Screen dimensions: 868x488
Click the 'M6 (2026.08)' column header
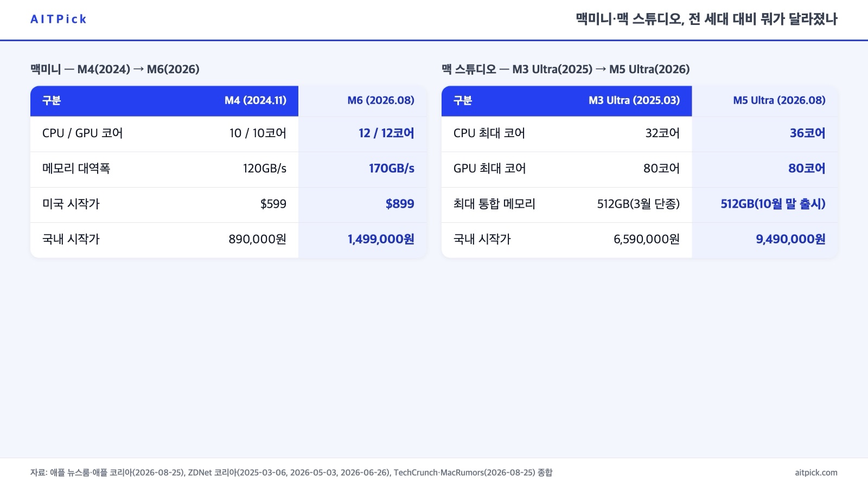pyautogui.click(x=381, y=100)
